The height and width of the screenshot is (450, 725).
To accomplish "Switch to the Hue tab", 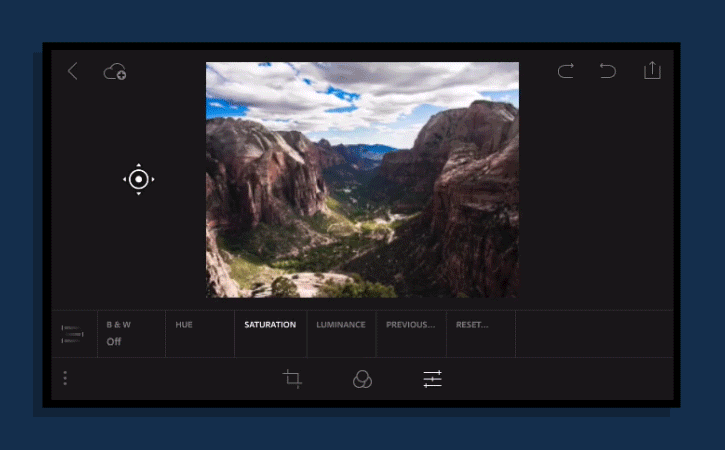I will coord(184,325).
